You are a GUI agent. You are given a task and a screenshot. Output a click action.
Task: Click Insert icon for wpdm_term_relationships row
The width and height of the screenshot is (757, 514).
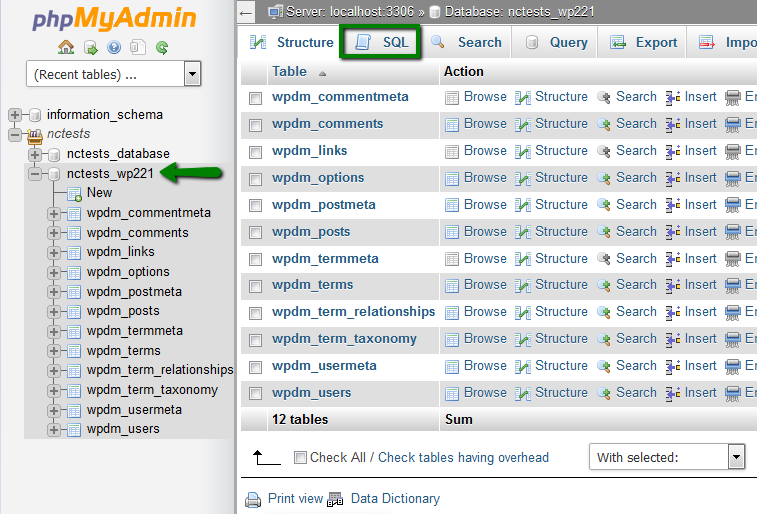[673, 313]
